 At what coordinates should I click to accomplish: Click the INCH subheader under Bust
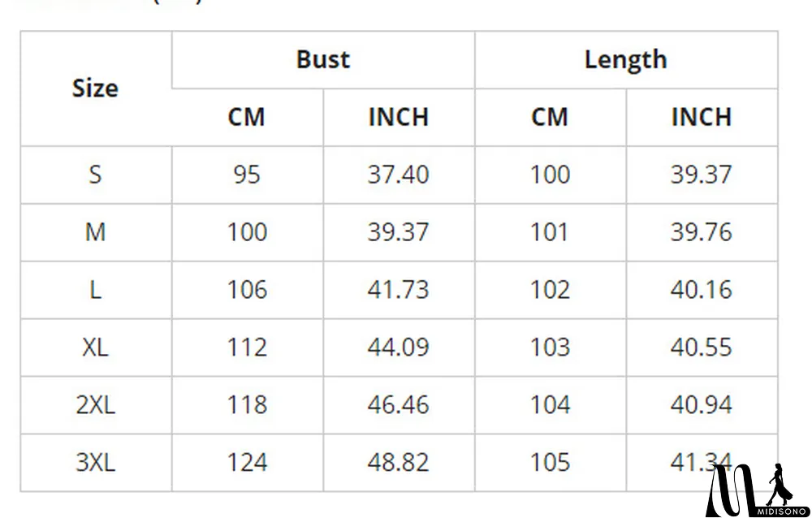click(398, 117)
